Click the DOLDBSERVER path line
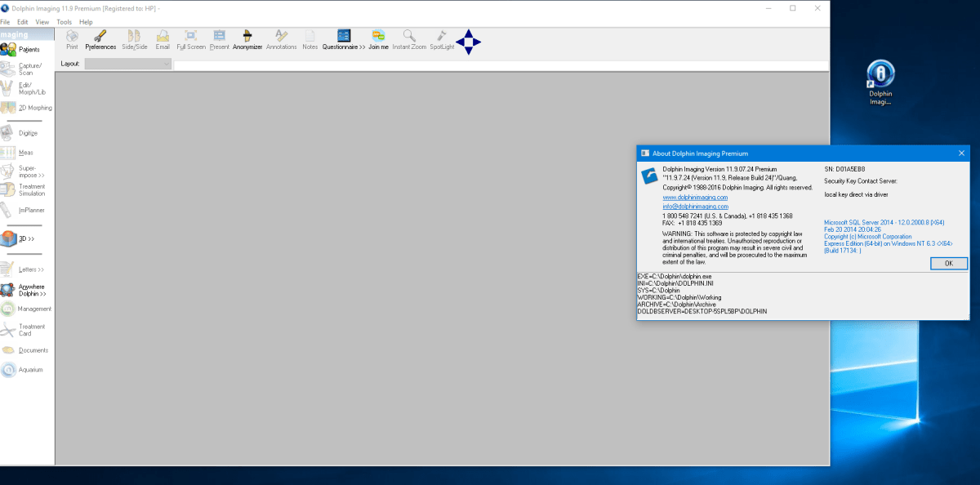 click(x=702, y=312)
